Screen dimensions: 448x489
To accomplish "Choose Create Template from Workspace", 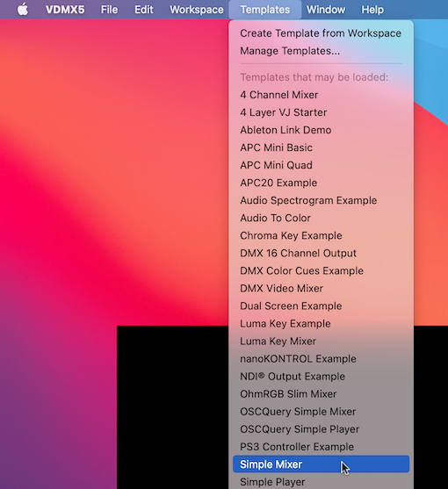I will (x=321, y=33).
